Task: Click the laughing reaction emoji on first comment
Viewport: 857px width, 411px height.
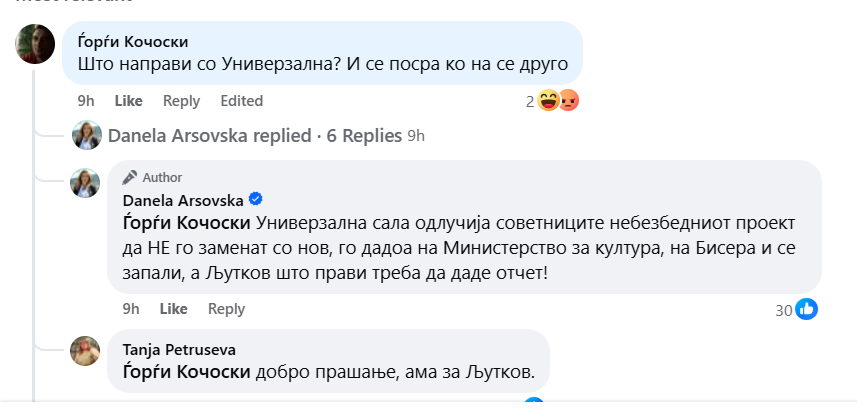Action: [548, 101]
